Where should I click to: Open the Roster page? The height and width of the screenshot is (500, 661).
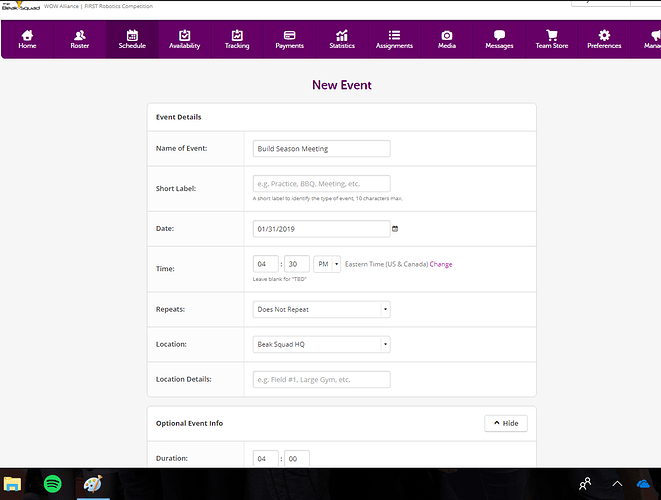point(80,39)
